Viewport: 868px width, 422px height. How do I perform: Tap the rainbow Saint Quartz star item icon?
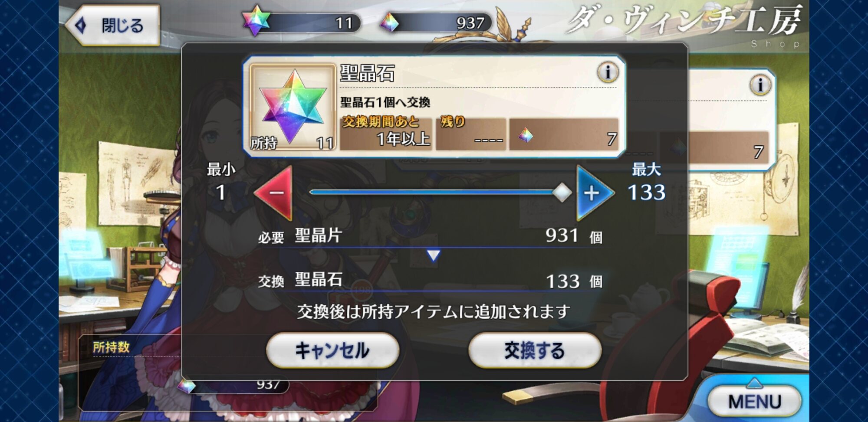(293, 107)
